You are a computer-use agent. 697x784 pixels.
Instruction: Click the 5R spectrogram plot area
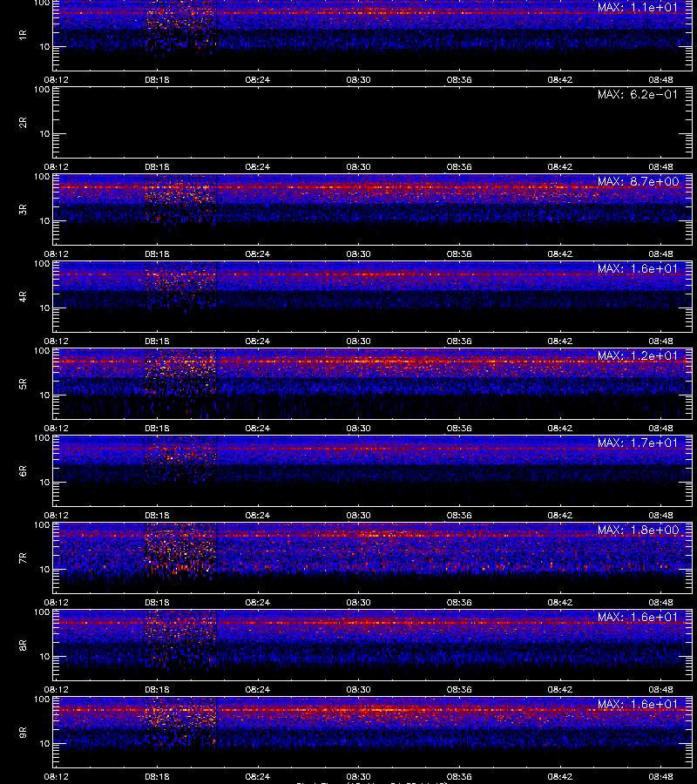click(x=373, y=383)
